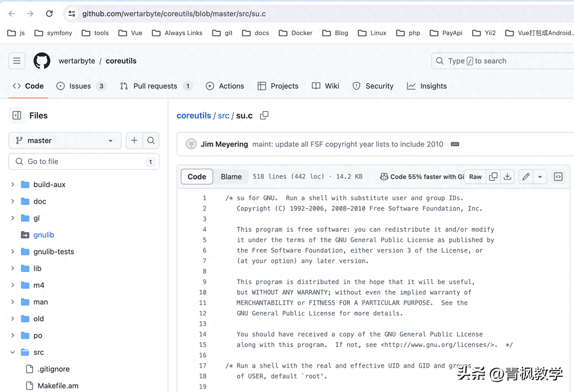Viewport: 574px width, 392px height.
Task: Collapse the src folder
Action: pyautogui.click(x=13, y=352)
